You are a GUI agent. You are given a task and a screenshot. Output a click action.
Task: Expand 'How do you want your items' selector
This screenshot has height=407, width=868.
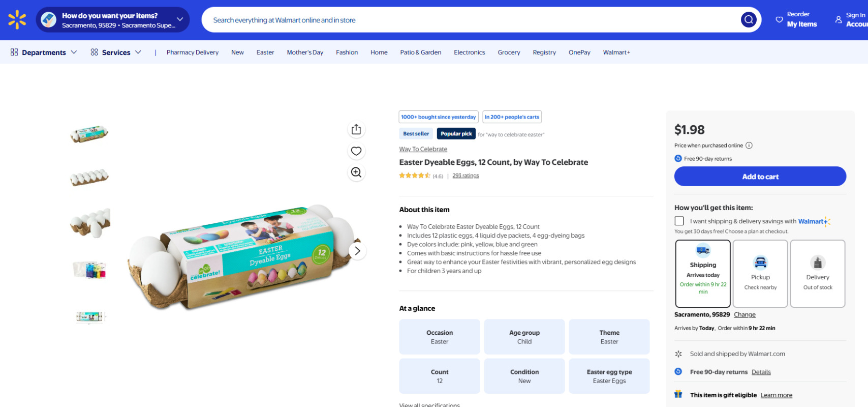(113, 20)
